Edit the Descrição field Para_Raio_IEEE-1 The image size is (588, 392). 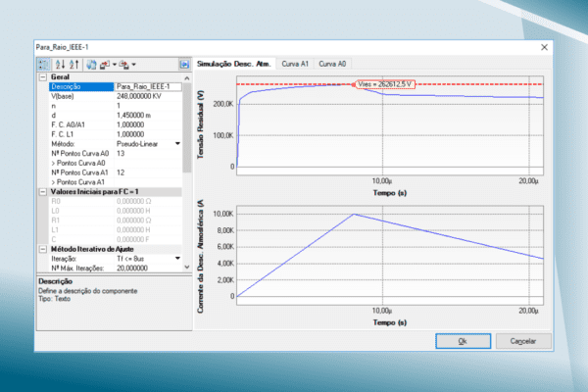click(148, 86)
